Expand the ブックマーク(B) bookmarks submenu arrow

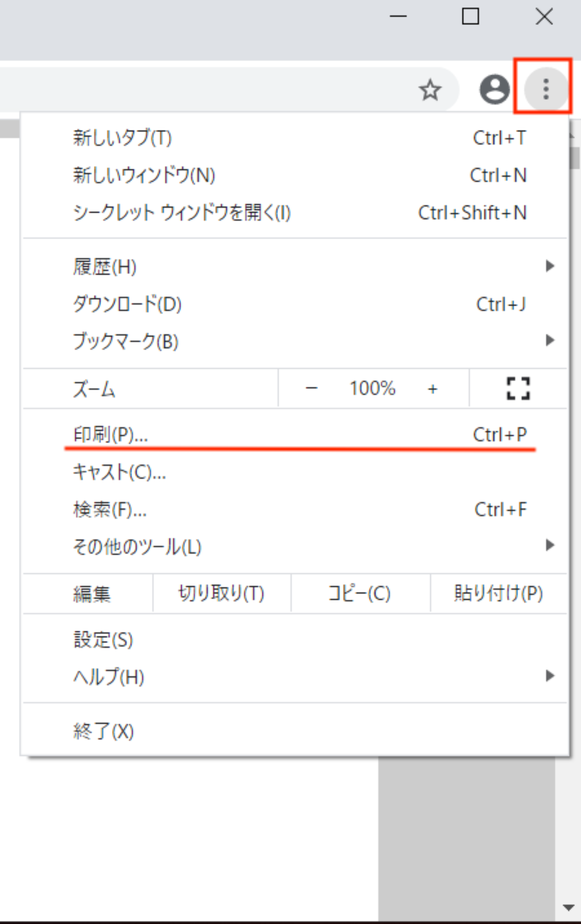550,340
